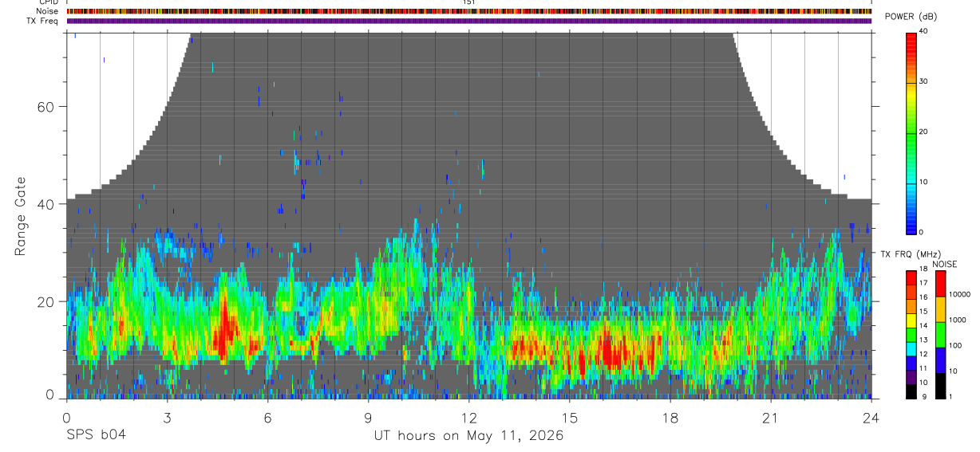Viewport: 980px width, 452px height.
Task: Click 13 on the TX FRQ legend
Action: pyautogui.click(x=923, y=340)
